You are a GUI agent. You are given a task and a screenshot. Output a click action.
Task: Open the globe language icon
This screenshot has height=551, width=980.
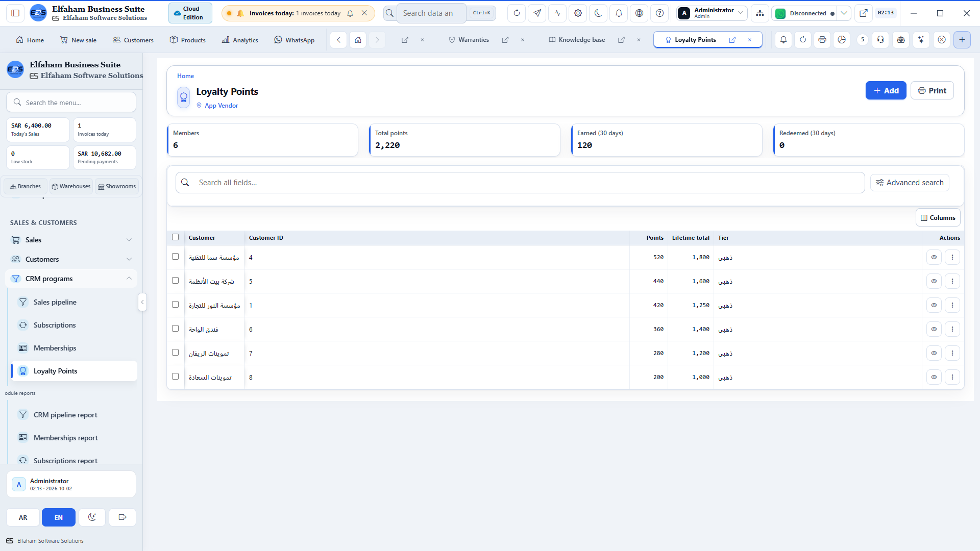pyautogui.click(x=639, y=13)
